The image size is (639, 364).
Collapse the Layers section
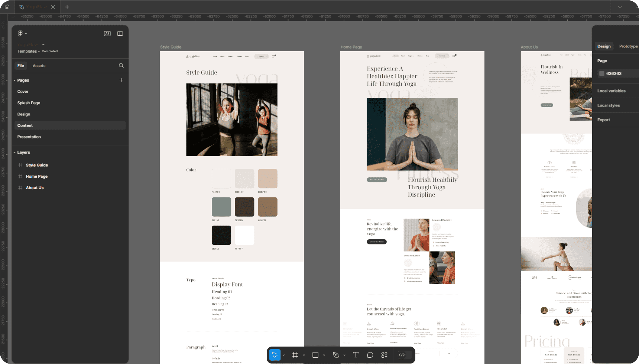[x=14, y=152]
